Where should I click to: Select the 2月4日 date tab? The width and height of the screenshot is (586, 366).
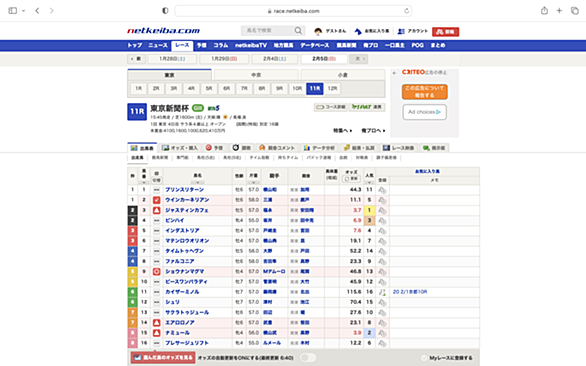(x=275, y=59)
